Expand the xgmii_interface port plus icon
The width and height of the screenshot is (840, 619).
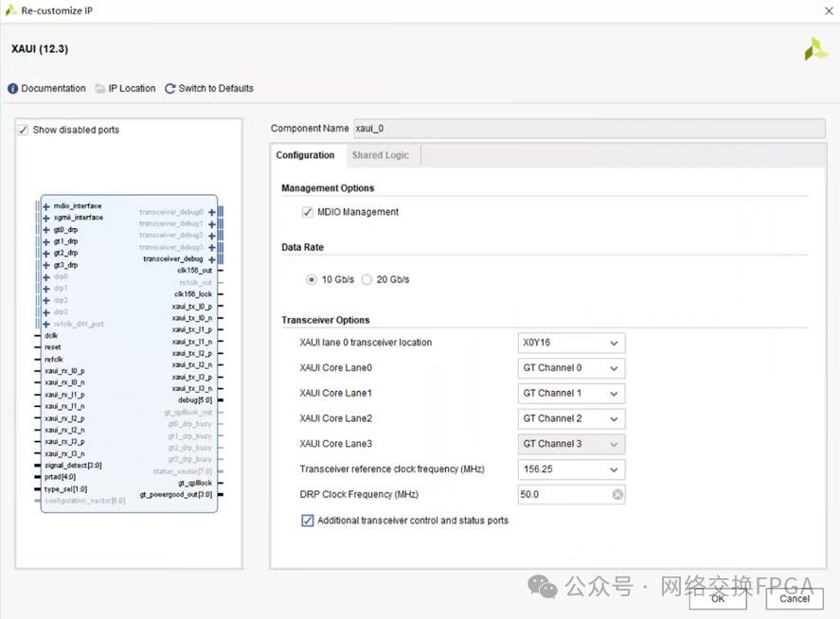pyautogui.click(x=46, y=218)
